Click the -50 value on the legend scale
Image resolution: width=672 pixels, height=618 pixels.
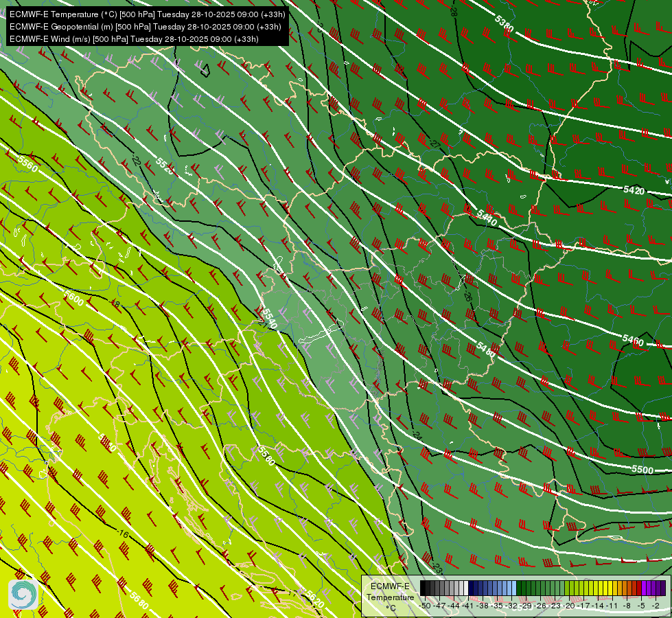[425, 606]
